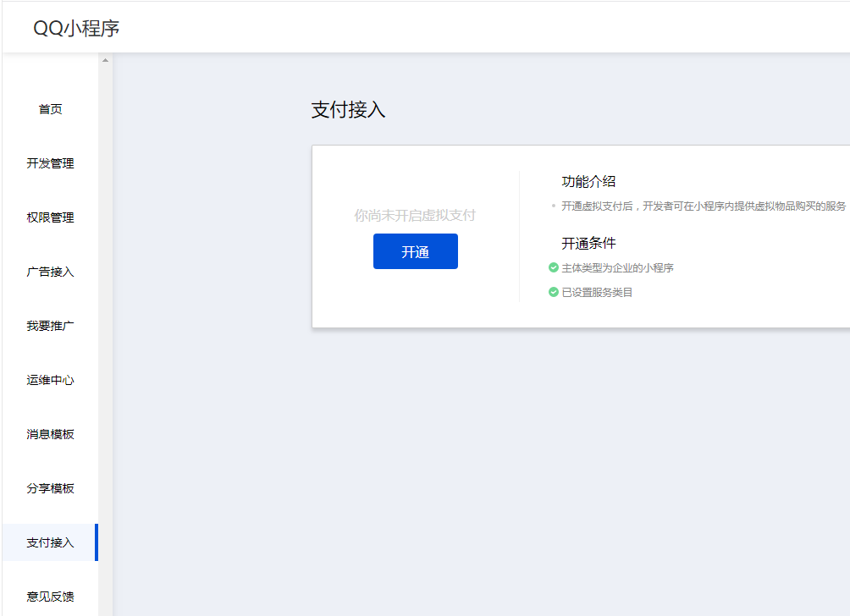Click the 开通条件 heading
The height and width of the screenshot is (616, 850).
pos(588,244)
